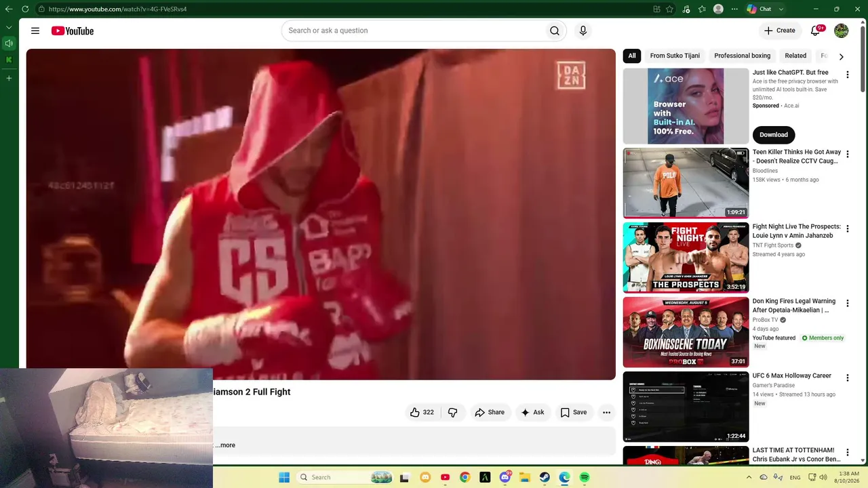View site information lock icon
868x488 pixels.
tap(41, 9)
